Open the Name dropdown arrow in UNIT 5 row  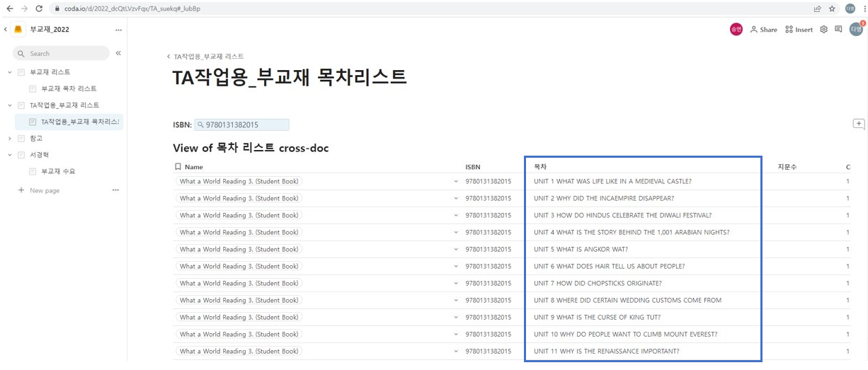456,249
